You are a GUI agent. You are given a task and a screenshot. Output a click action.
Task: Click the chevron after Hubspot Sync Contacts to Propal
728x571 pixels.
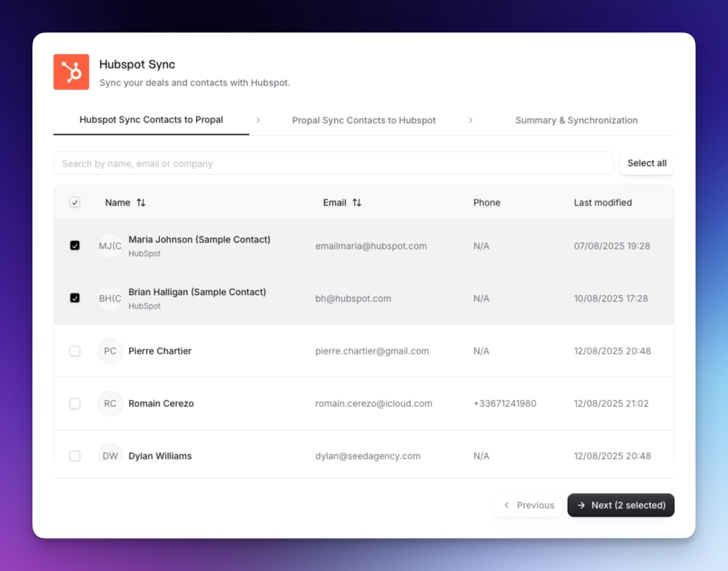point(258,120)
